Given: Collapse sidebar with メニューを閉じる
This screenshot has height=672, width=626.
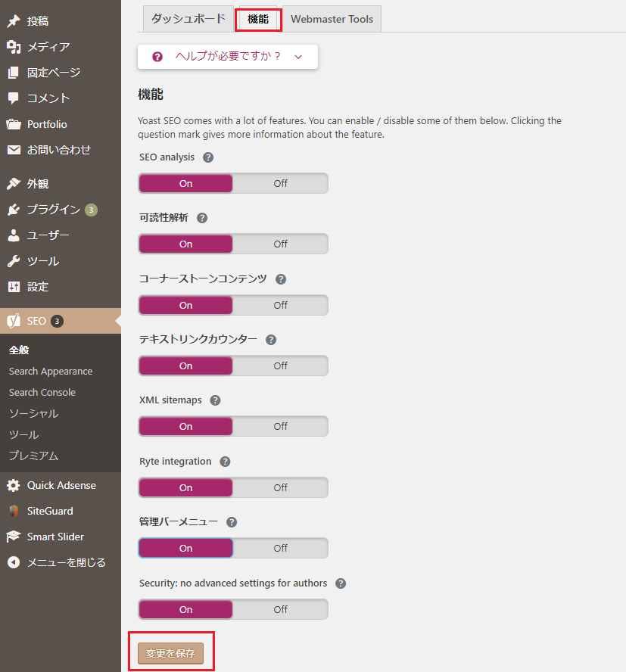Looking at the screenshot, I should click(66, 562).
